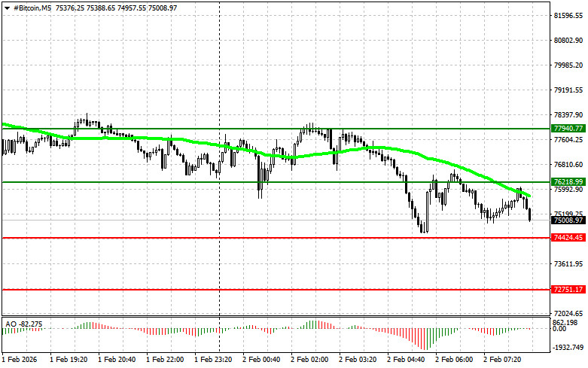The image size is (588, 368).
Task: Click the 73611.95 price scale value
Action: [x=568, y=264]
